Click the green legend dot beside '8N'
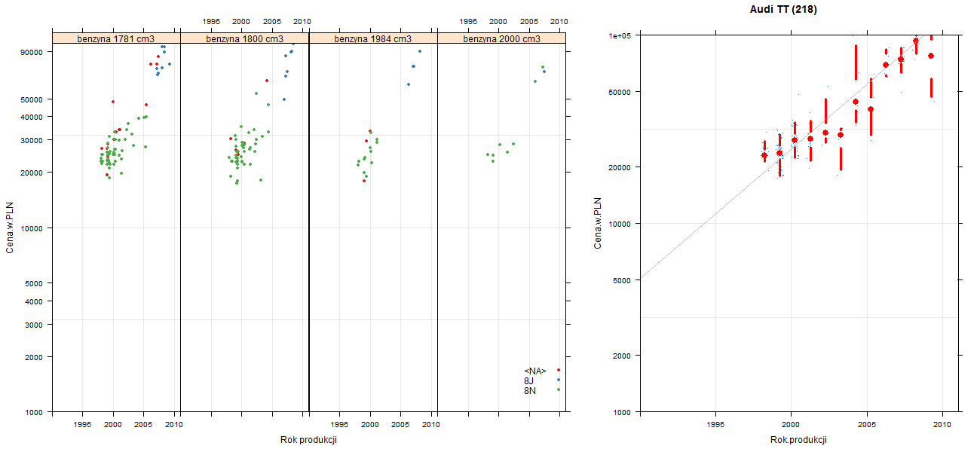980x452 pixels. (x=558, y=389)
